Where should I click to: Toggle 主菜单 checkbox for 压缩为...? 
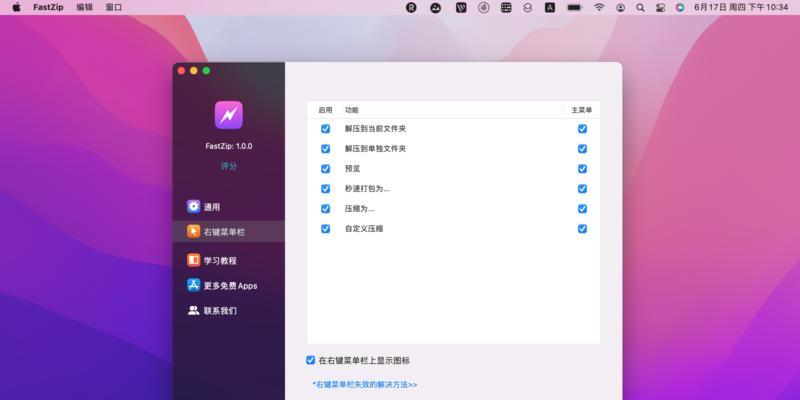click(582, 209)
